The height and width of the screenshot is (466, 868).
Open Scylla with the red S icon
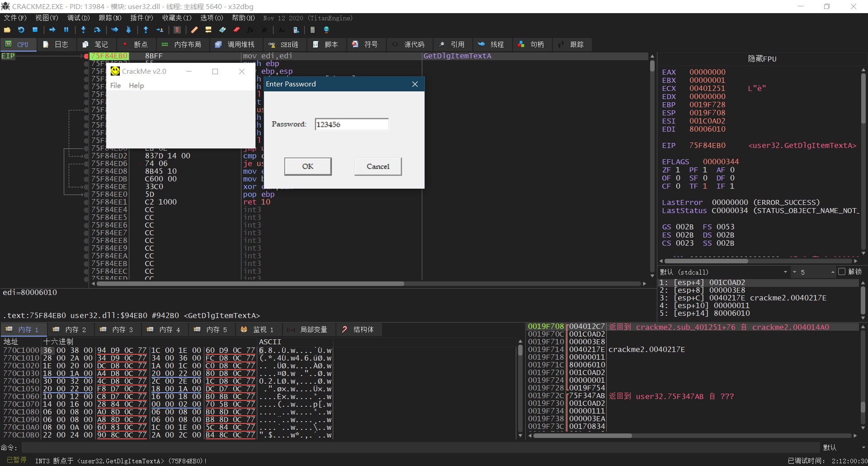click(177, 30)
